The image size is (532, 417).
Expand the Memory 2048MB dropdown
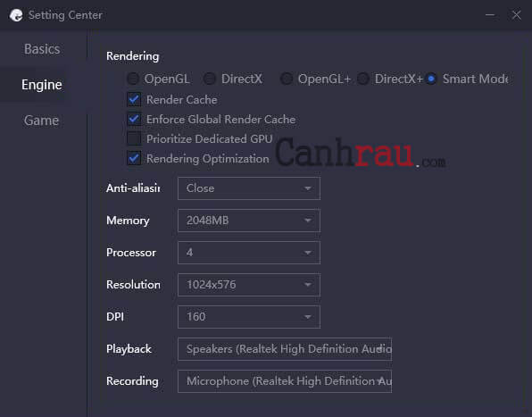249,221
